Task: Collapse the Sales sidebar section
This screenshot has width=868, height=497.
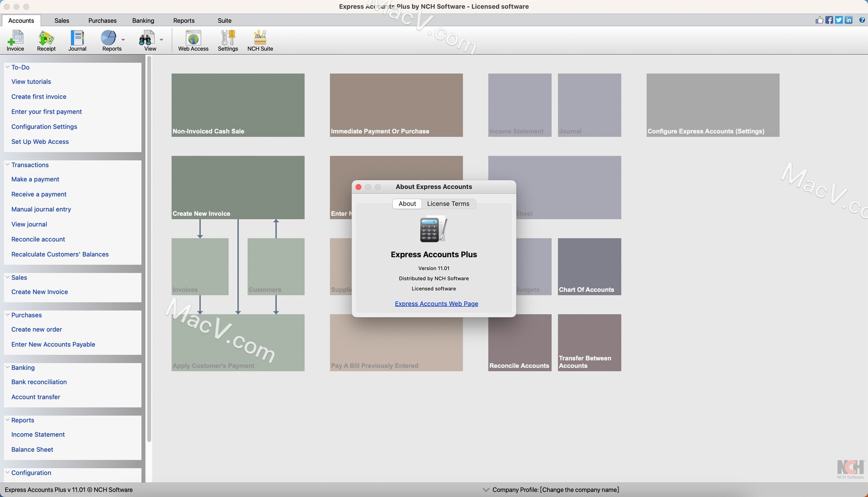Action: tap(7, 277)
